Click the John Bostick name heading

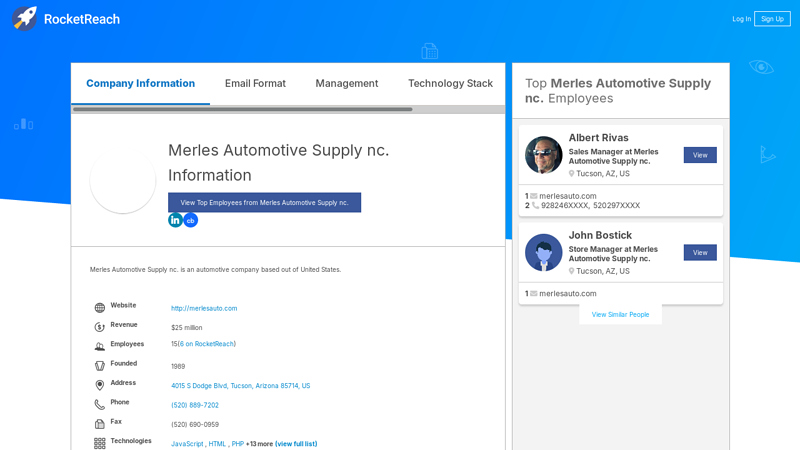point(600,235)
